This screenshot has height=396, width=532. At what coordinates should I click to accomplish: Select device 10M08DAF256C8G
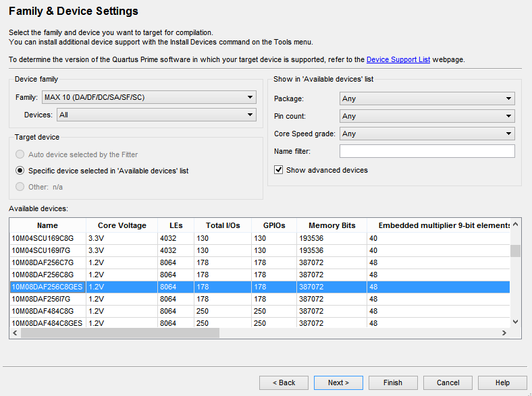pos(259,275)
